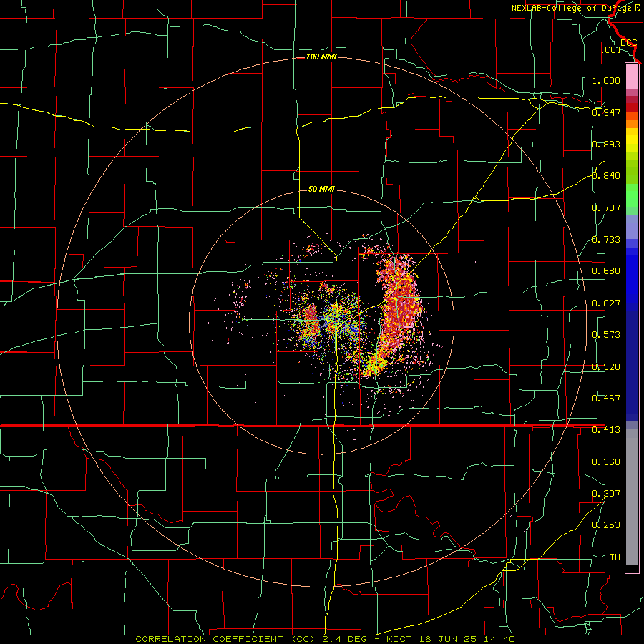This screenshot has width=644, height=644.
Task: Select the 1.000 scale value
Action: 606,80
